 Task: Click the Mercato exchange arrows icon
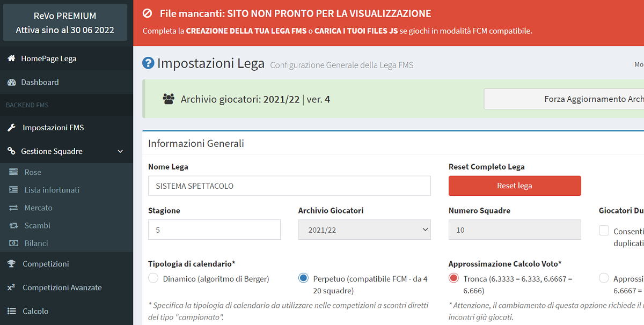pyautogui.click(x=14, y=208)
